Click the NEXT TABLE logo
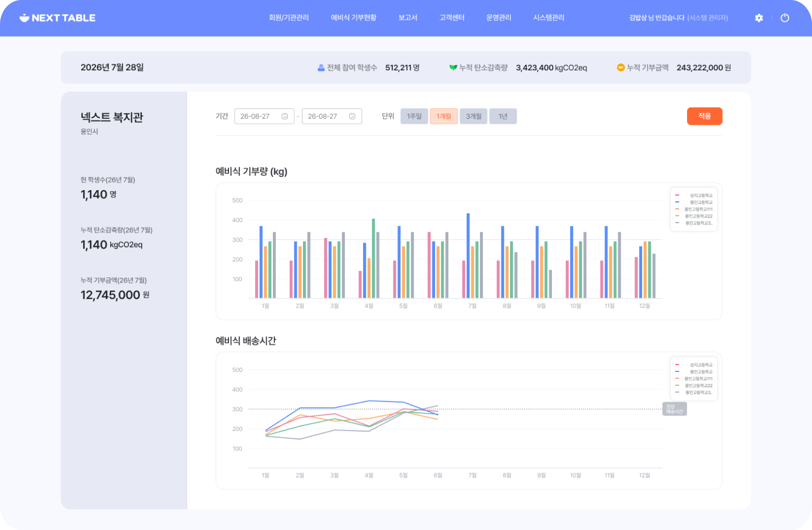This screenshot has width=812, height=530. (x=58, y=18)
